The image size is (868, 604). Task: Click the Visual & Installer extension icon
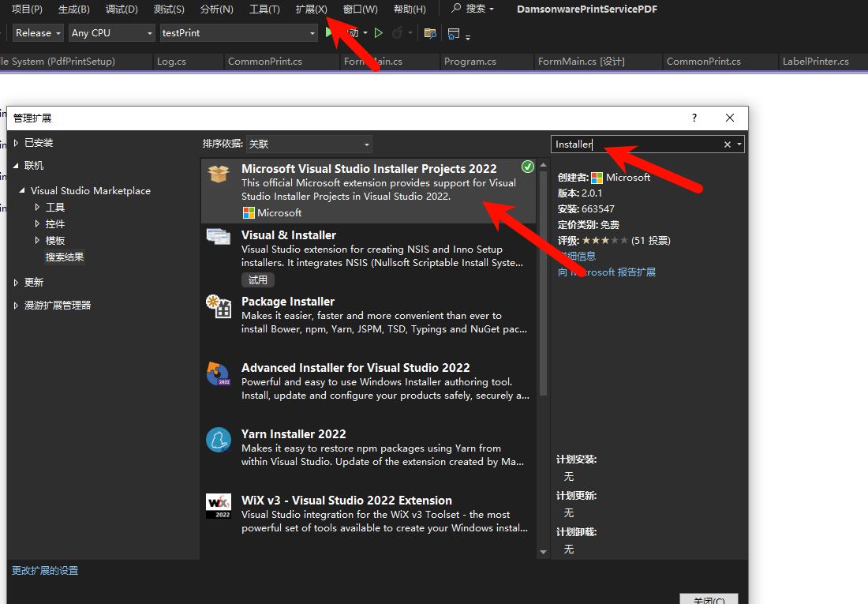click(219, 237)
